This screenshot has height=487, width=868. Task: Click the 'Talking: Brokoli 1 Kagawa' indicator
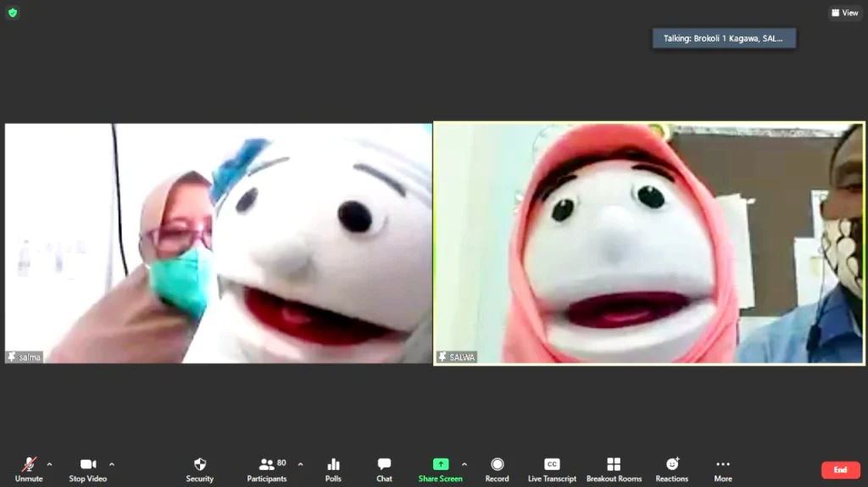click(x=724, y=38)
